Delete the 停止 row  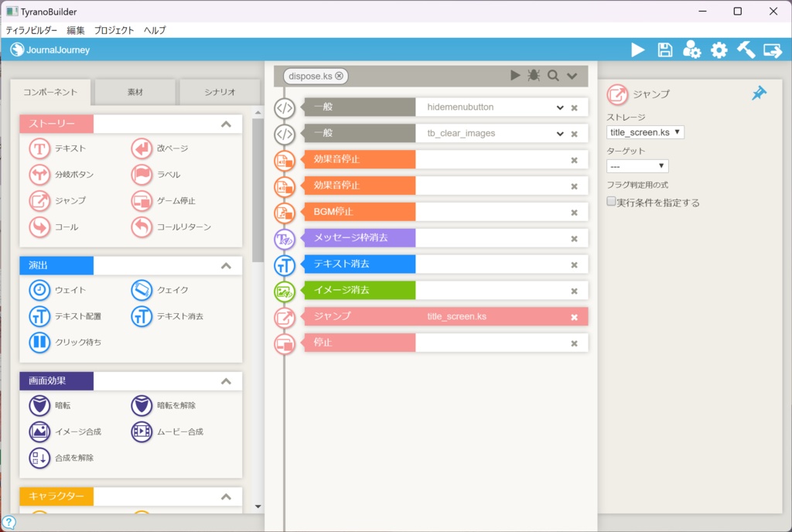click(575, 344)
